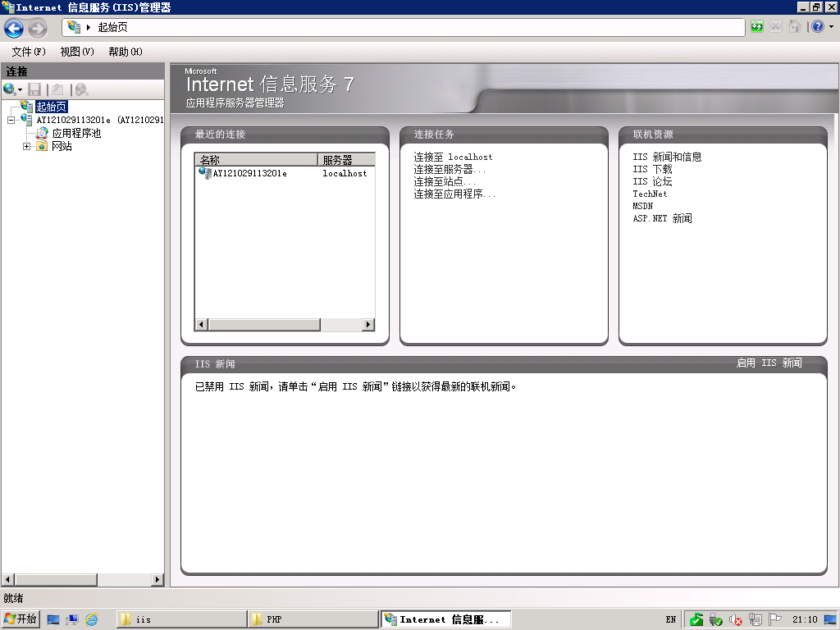This screenshot has height=630, width=840.
Task: Click the 应用程序池 icon
Action: click(x=42, y=134)
